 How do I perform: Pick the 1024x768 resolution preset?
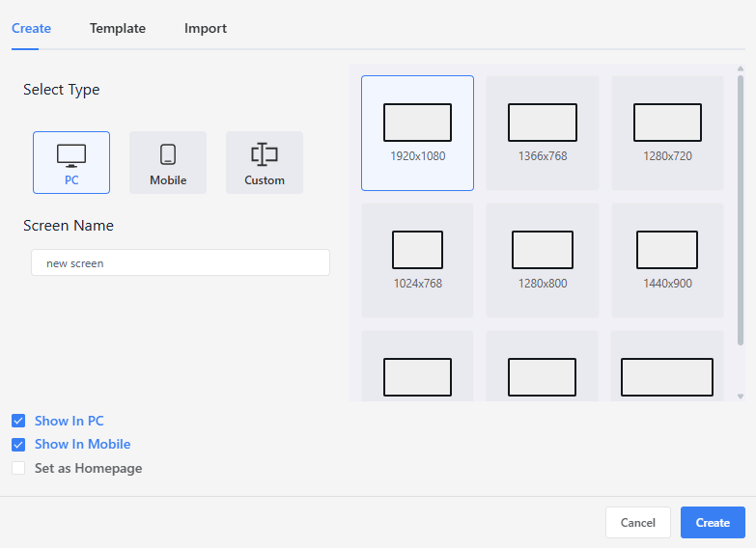(417, 260)
